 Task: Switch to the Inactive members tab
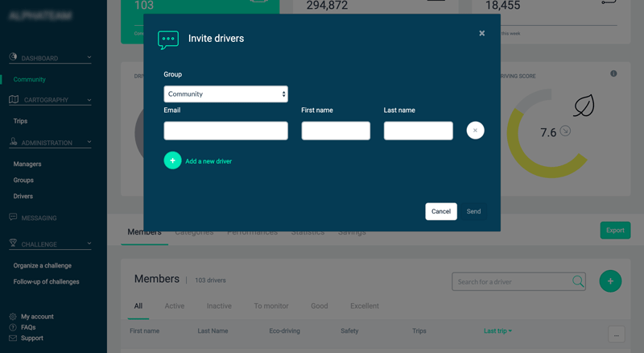click(x=219, y=306)
